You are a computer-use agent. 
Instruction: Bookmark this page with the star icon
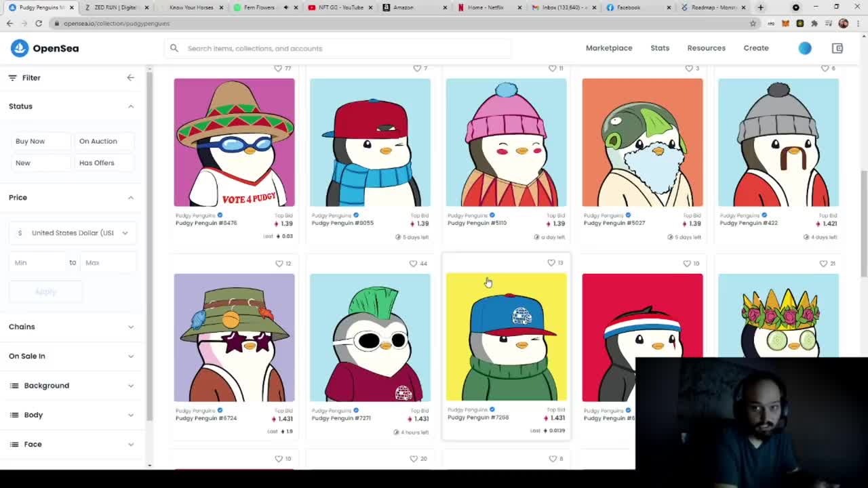click(753, 23)
